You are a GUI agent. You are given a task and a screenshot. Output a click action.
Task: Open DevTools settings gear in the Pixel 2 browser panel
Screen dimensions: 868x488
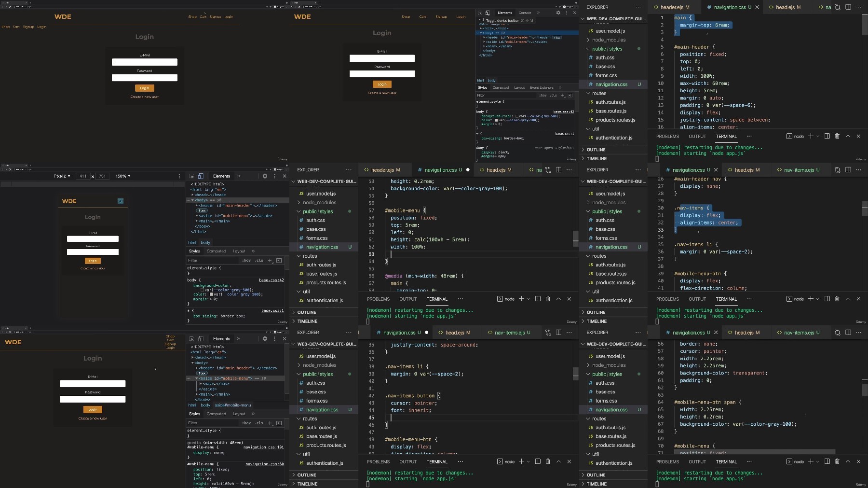(x=265, y=176)
